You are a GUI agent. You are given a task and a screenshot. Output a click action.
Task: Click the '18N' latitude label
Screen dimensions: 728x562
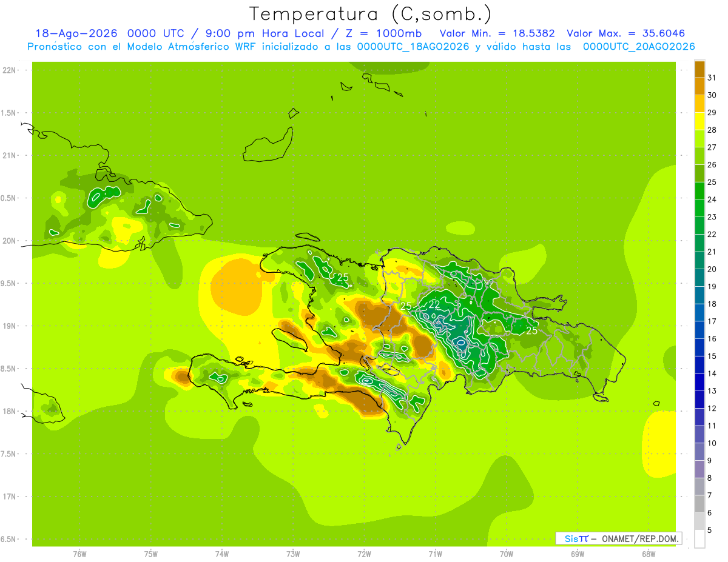[9, 411]
